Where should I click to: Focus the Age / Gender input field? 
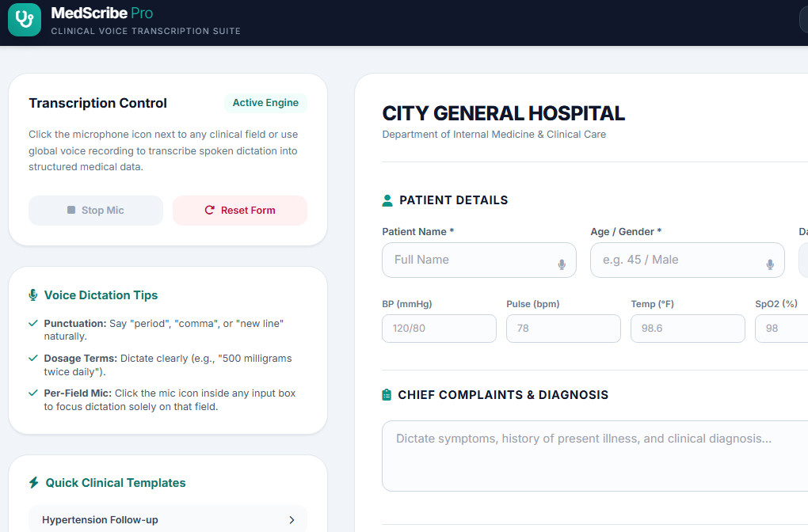(688, 260)
